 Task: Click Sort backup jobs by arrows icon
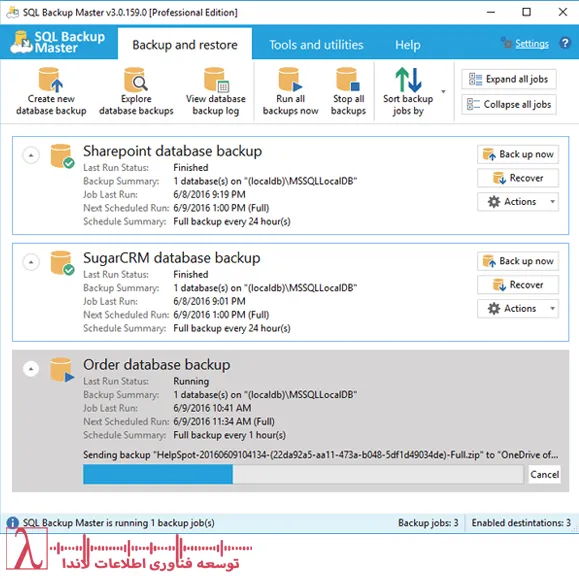(x=408, y=80)
